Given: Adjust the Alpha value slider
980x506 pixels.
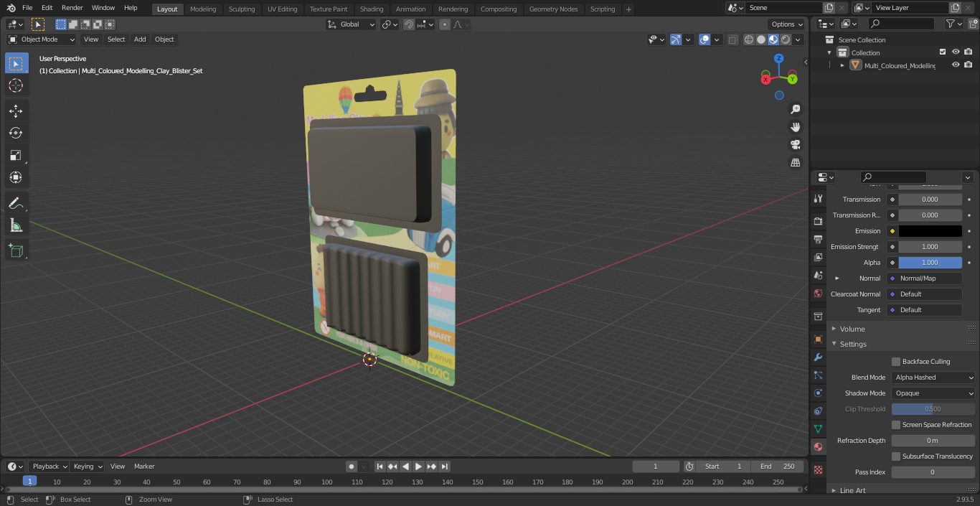Looking at the screenshot, I should click(930, 263).
